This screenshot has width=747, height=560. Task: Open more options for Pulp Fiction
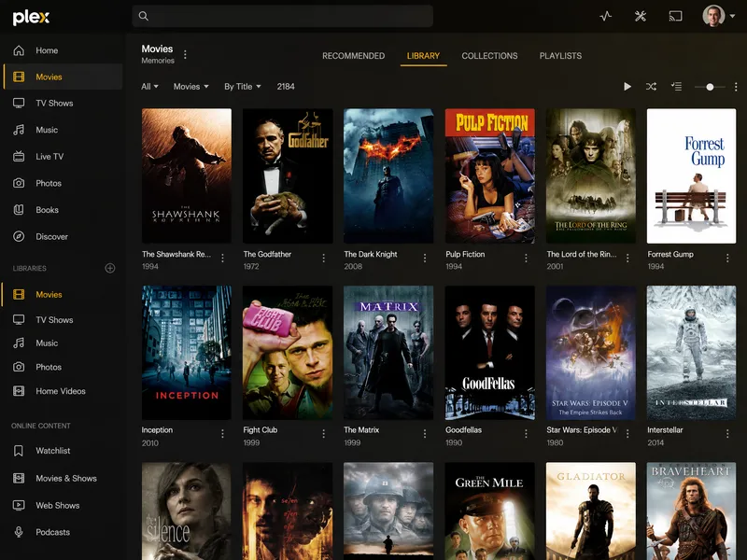point(526,259)
